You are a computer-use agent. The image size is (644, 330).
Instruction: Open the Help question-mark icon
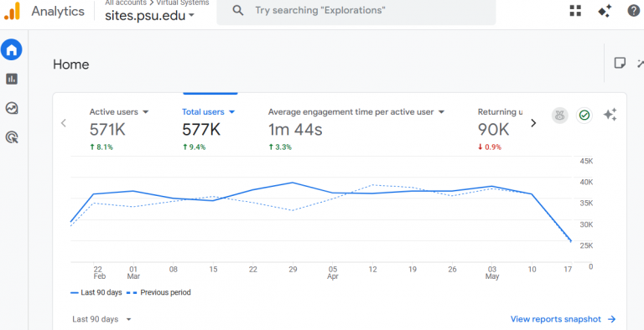click(x=633, y=11)
